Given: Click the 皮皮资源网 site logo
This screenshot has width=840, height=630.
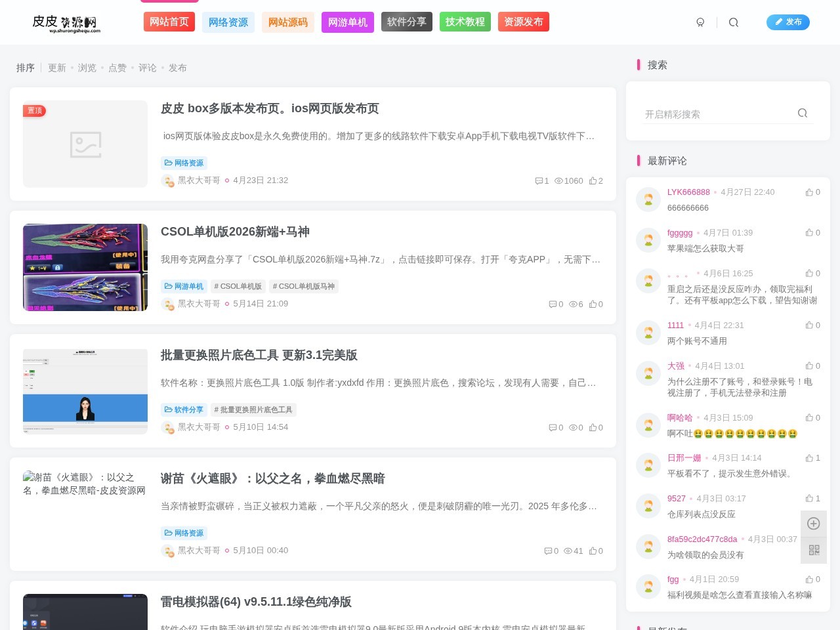Looking at the screenshot, I should tap(66, 23).
